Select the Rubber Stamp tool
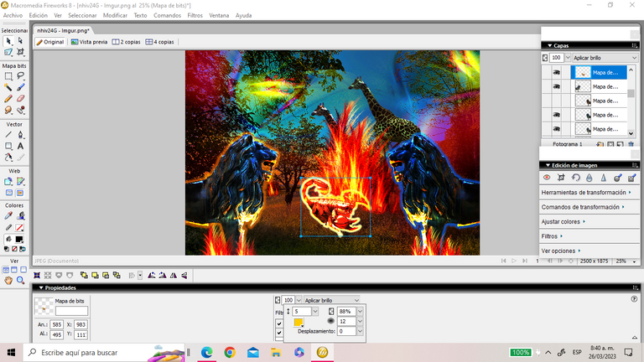Viewport: 644px width, 362px height. coord(20,110)
